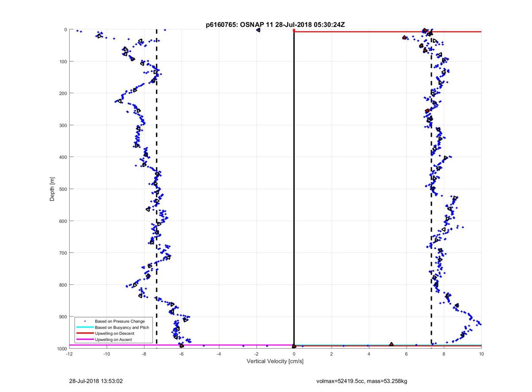Click legend entry 'Based on Buoyancy and Pitch'

tap(122, 327)
